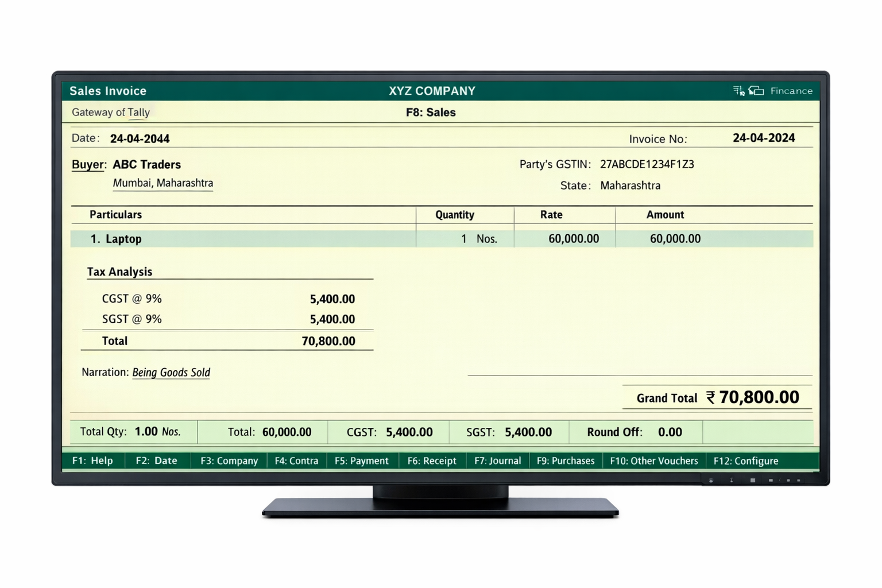
Task: Click Gateway of Tally breadcrumb
Action: (111, 113)
